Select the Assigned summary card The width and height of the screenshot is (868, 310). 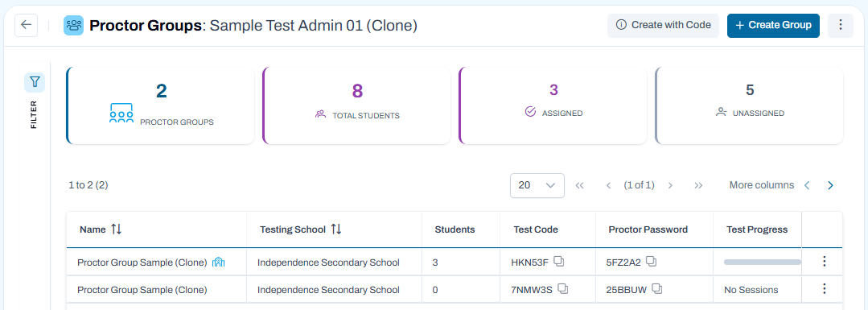553,105
